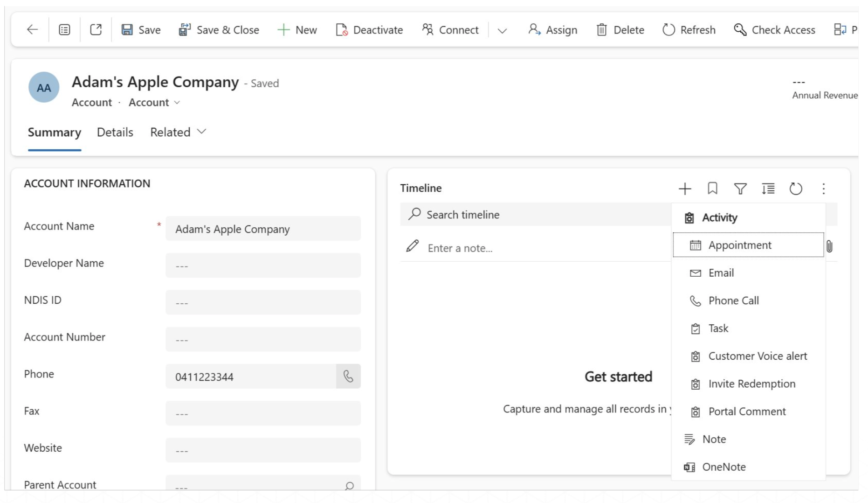This screenshot has height=503, width=868.
Task: Click the phone call icon beside phone number
Action: [348, 376]
